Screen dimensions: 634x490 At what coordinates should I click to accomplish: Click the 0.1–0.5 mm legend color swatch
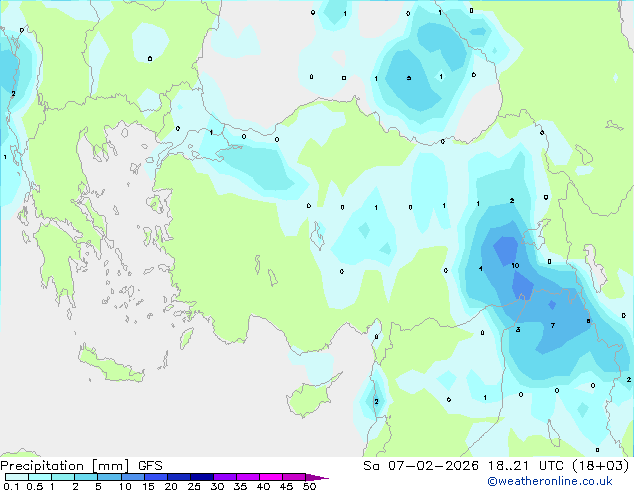coord(17,477)
